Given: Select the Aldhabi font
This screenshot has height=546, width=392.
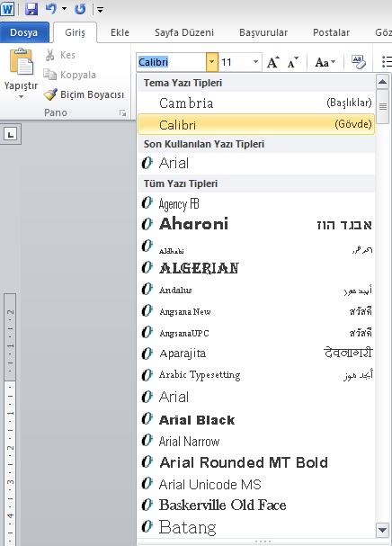Looking at the screenshot, I should tap(256, 246).
